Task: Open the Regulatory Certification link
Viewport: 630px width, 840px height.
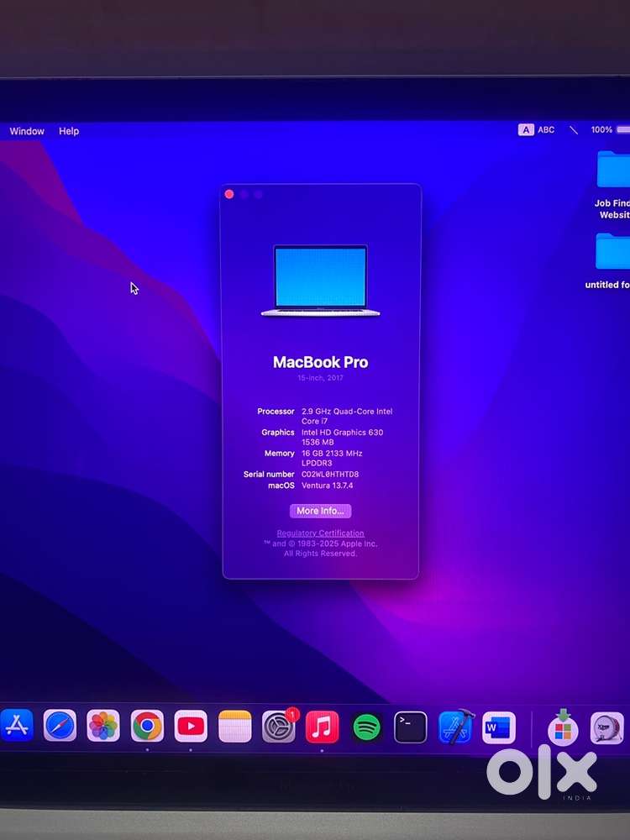Action: click(x=320, y=533)
